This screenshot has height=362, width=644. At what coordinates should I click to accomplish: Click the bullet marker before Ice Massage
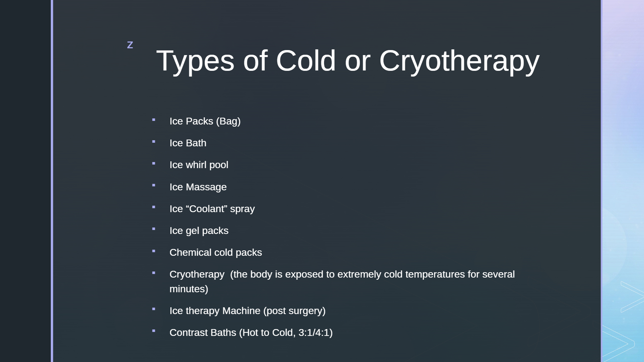(154, 185)
